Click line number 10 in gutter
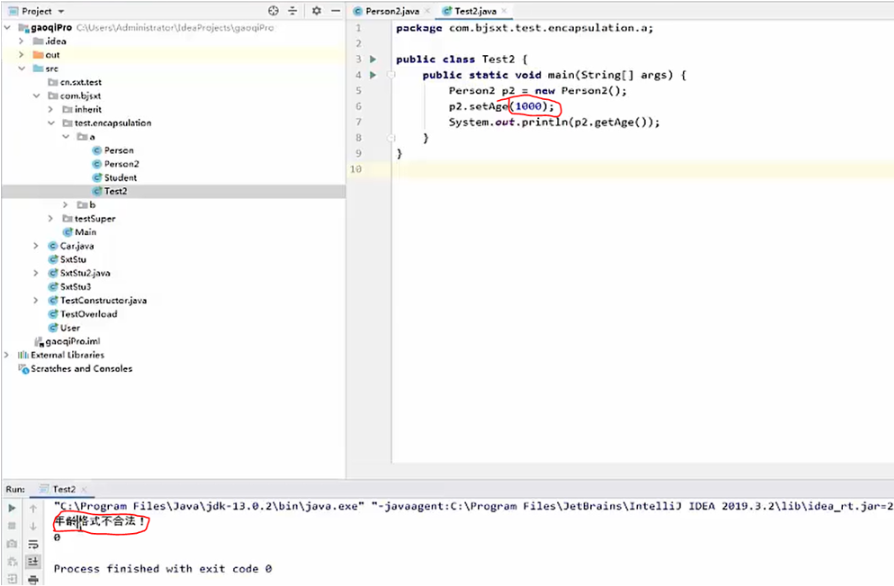The height and width of the screenshot is (586, 894). 356,169
